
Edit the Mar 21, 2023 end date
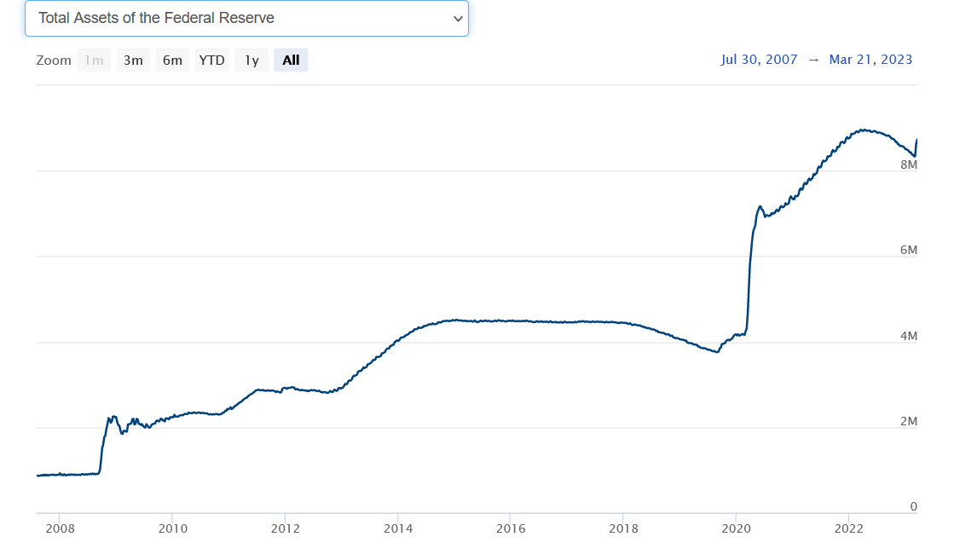pos(870,60)
